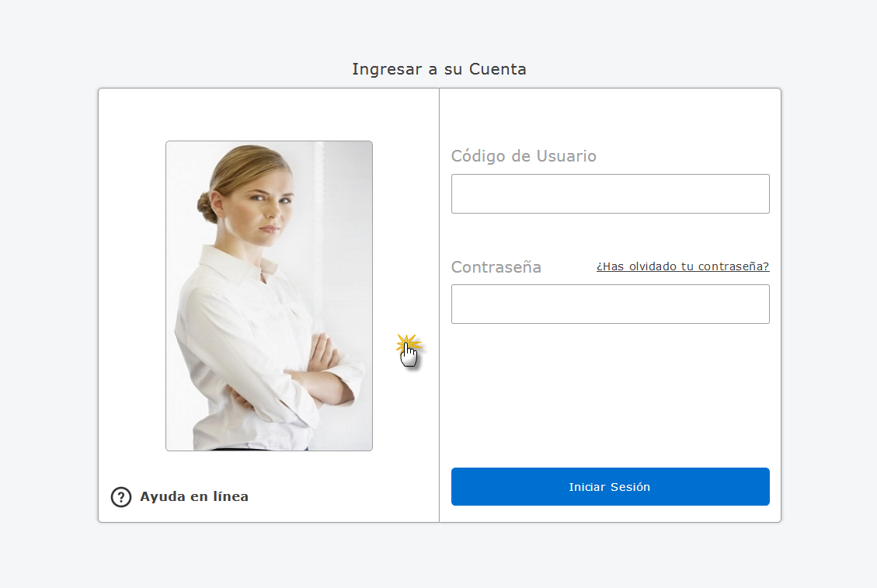Screen dimensions: 877x588
Task: Click the Contraseña label text
Action: click(x=496, y=267)
